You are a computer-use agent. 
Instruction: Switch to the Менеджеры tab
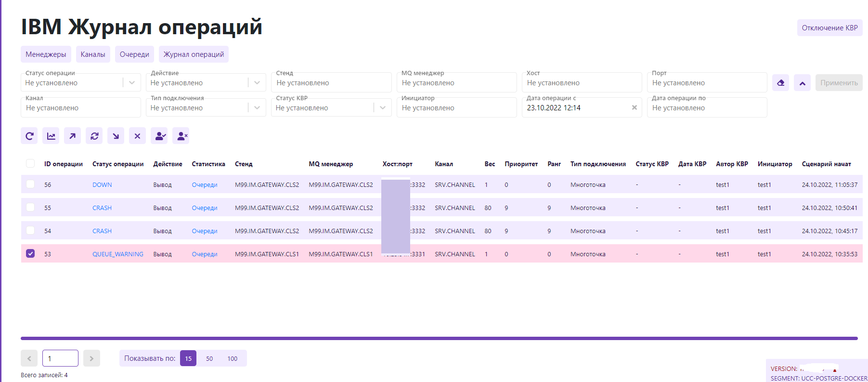46,54
